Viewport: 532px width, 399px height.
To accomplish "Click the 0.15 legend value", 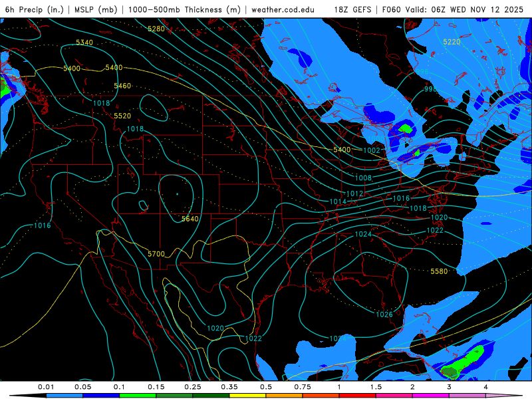I will pyautogui.click(x=156, y=387).
